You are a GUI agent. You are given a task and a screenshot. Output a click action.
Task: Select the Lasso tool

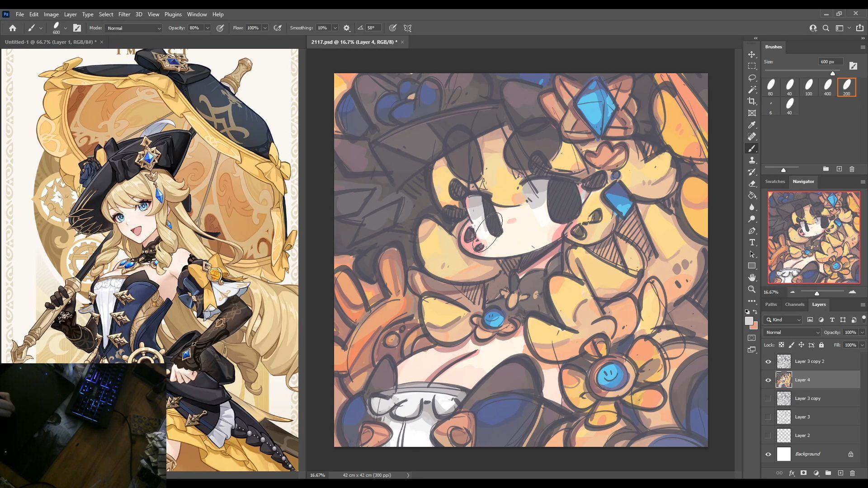pyautogui.click(x=752, y=78)
